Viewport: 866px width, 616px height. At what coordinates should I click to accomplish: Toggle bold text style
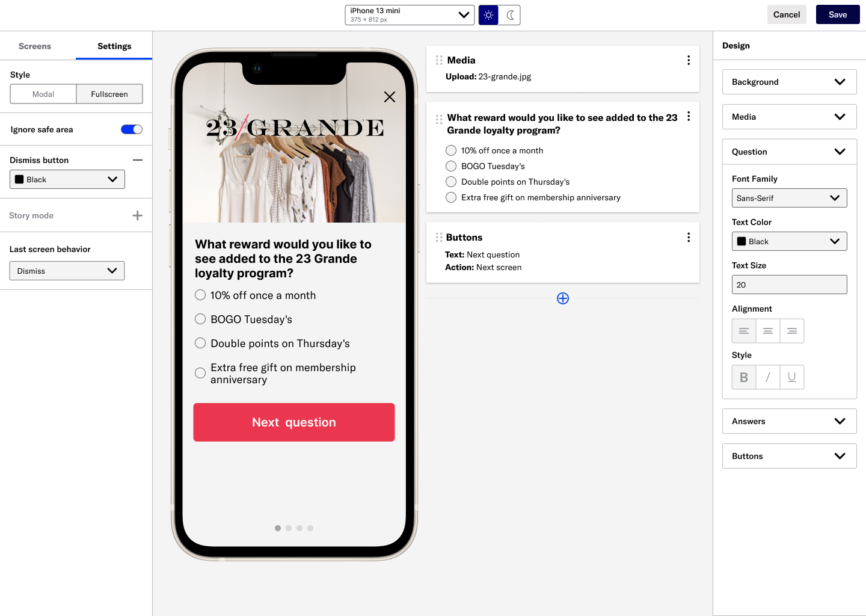tap(744, 377)
